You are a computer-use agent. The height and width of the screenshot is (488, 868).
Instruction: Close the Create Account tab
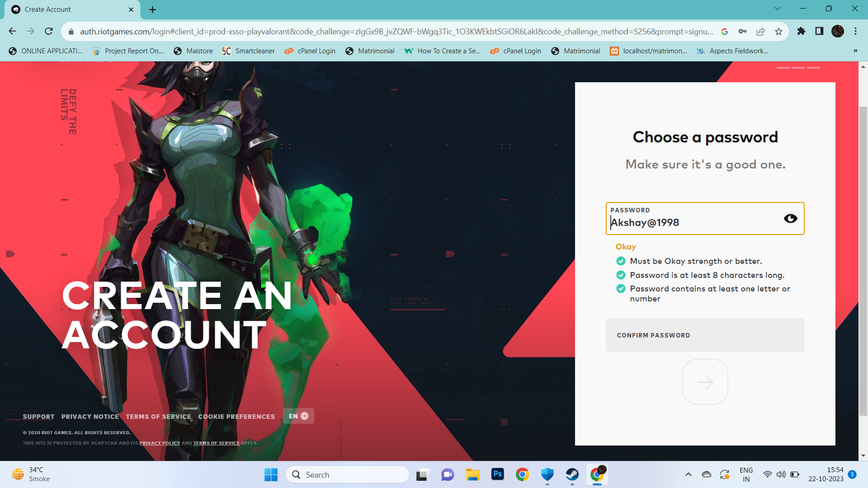click(x=131, y=9)
